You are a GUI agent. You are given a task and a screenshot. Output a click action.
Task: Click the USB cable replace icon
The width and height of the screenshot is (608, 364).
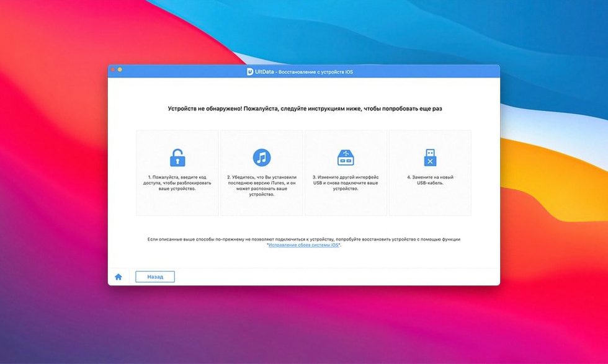click(x=429, y=158)
